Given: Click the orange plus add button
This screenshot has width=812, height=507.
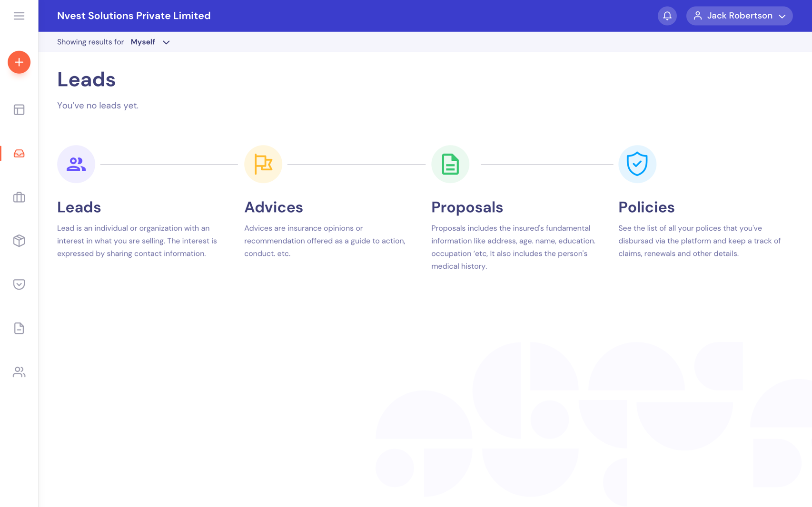Looking at the screenshot, I should pos(19,62).
